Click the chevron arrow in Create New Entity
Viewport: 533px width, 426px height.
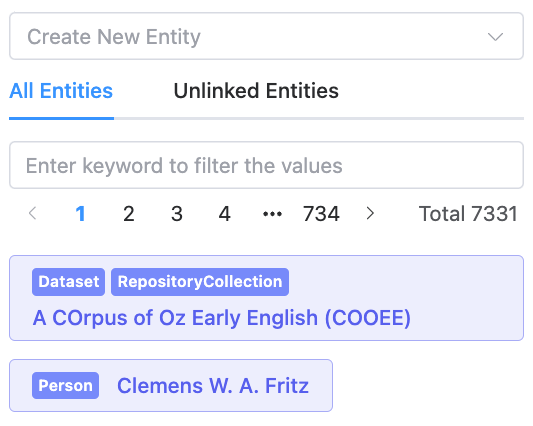[495, 37]
